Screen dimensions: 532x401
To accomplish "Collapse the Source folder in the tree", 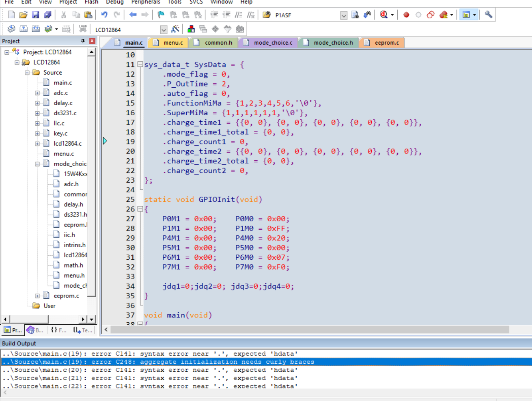I will 27,73.
